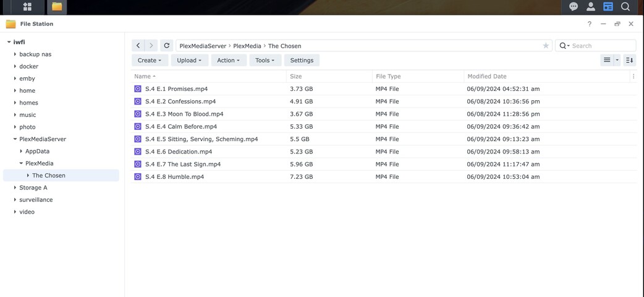Image resolution: width=644 pixels, height=297 pixels.
Task: Refresh the current folder listing
Action: 166,46
